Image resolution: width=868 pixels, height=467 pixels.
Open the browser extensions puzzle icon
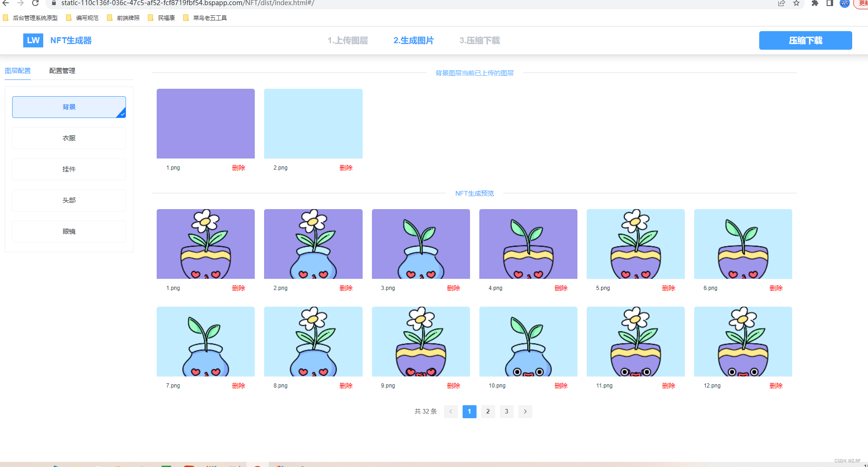click(814, 4)
